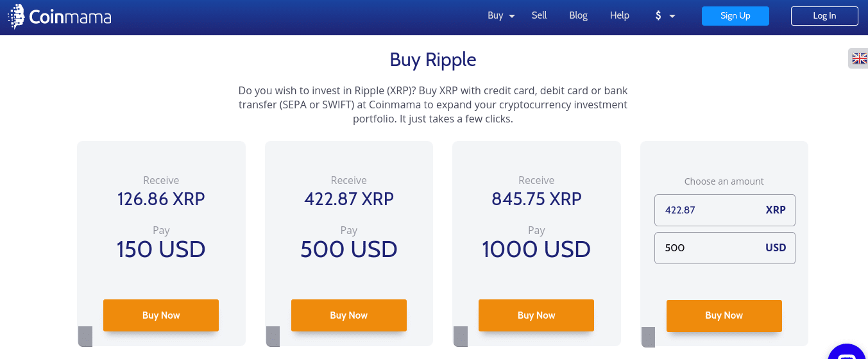Click the Coinmama logo icon

coord(16,16)
